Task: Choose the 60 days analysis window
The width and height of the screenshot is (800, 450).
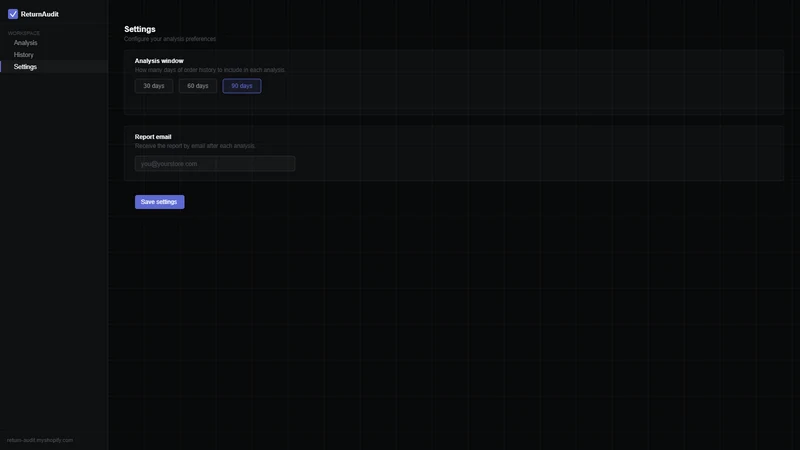Action: (197, 86)
